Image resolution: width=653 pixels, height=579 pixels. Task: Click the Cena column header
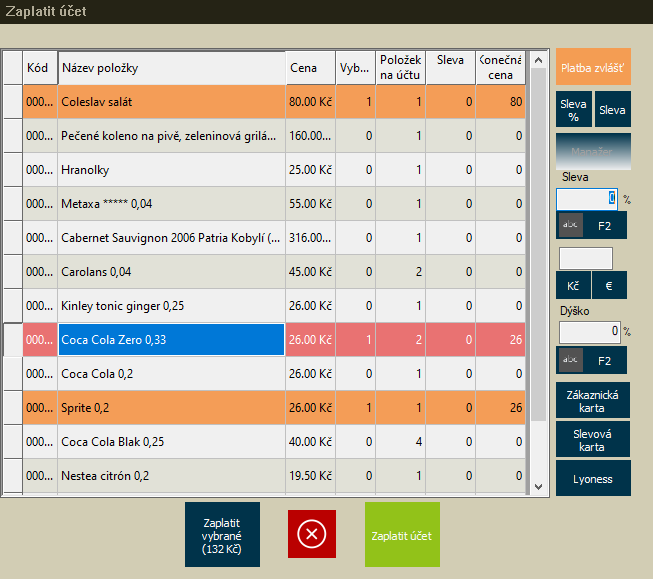309,68
